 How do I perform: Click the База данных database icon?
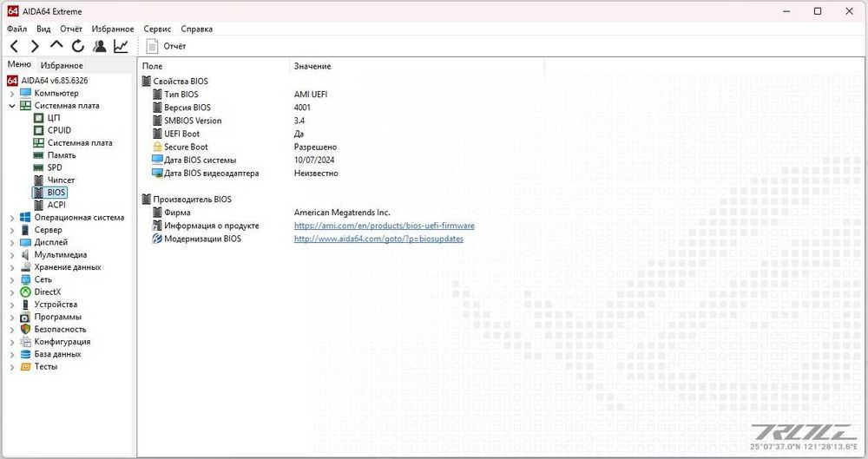click(x=25, y=354)
